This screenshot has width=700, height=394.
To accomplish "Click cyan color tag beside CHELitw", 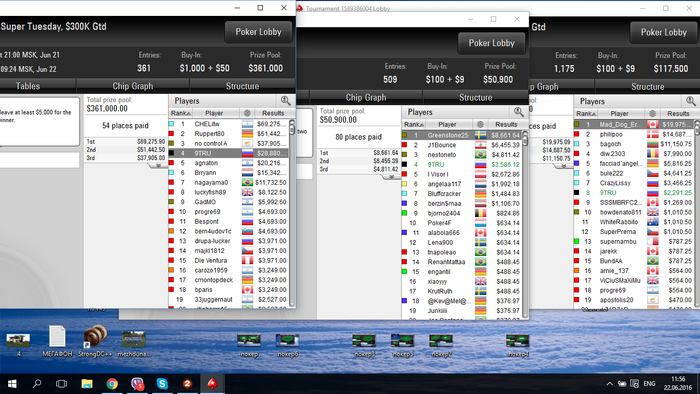I will click(x=171, y=124).
